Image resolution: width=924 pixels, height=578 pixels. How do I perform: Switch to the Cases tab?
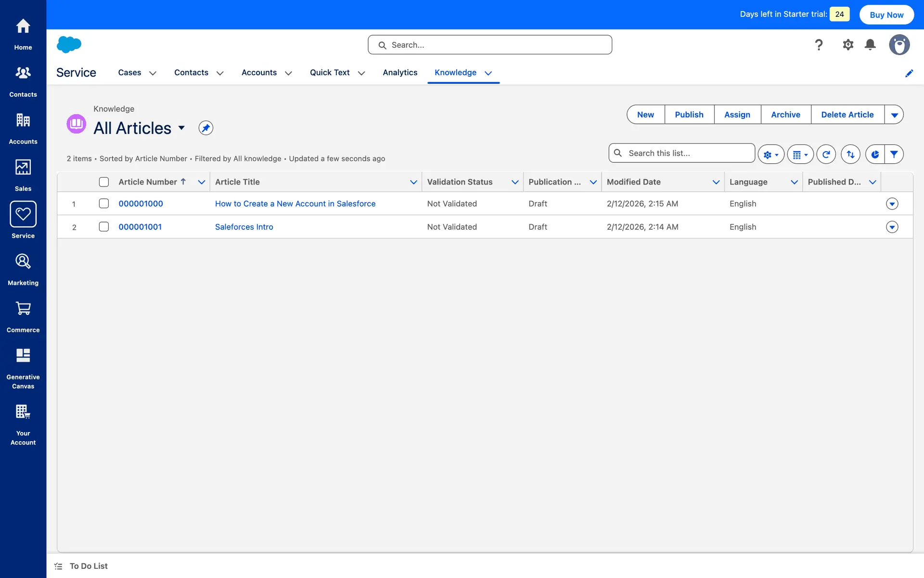point(129,73)
